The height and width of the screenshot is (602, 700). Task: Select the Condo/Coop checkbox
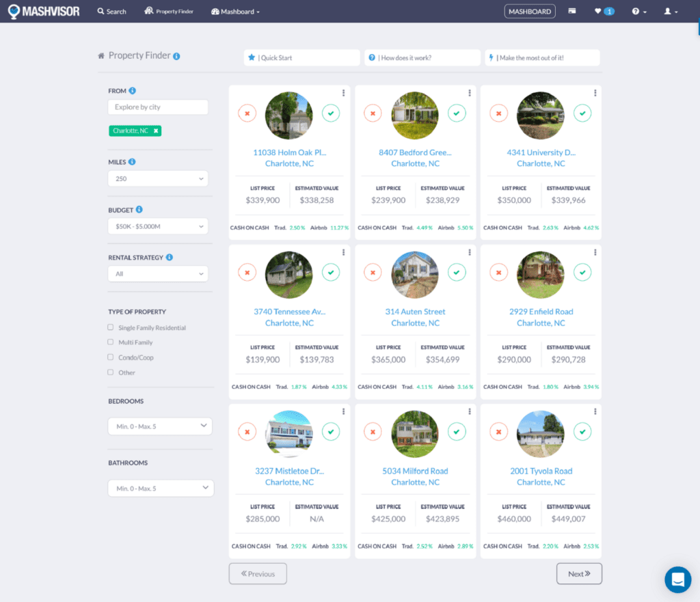[109, 357]
